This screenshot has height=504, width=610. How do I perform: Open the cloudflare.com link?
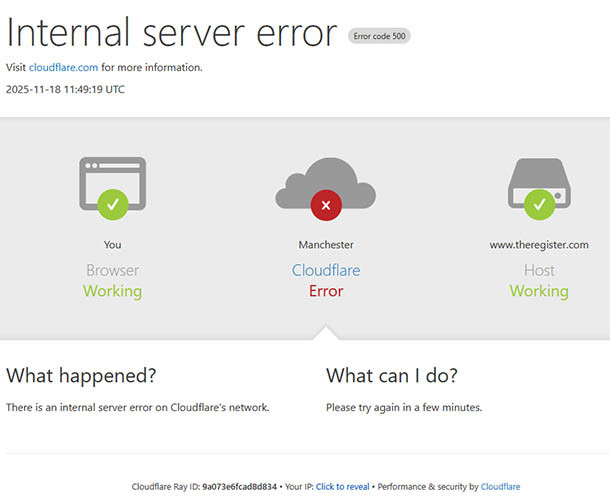(x=63, y=67)
